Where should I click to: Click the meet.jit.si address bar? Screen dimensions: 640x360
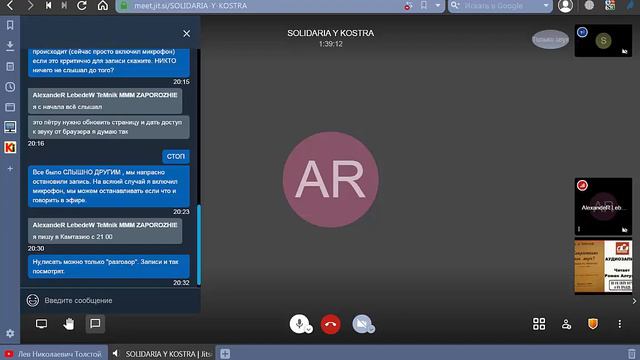tap(261, 6)
